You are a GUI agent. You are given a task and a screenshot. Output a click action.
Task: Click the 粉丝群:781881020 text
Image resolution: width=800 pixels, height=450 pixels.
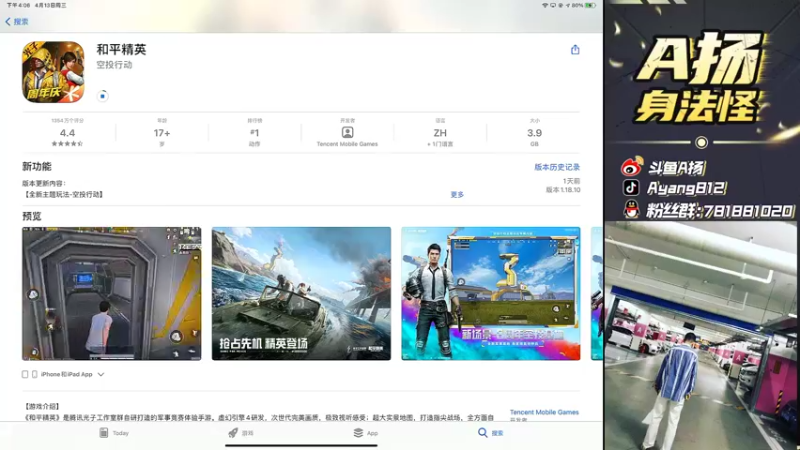point(720,210)
